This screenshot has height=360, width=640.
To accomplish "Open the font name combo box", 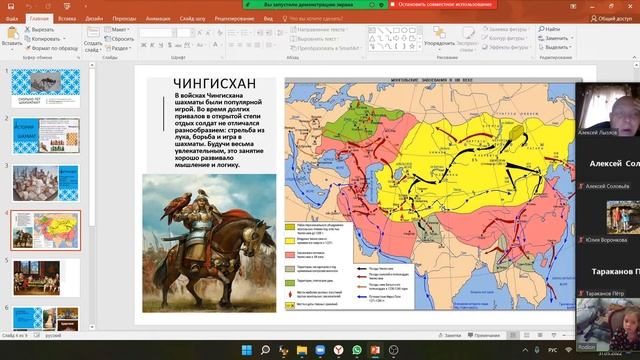I will (x=157, y=33).
